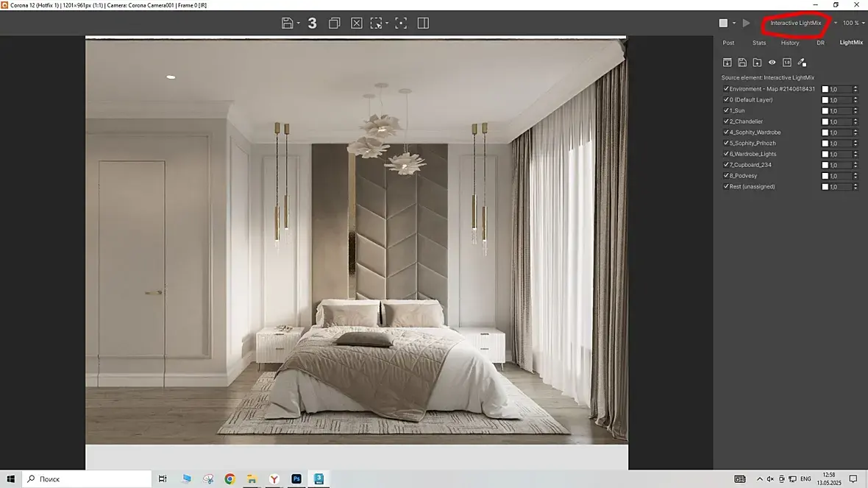Switch to the Post tab
This screenshot has height=488, width=868.
[728, 43]
